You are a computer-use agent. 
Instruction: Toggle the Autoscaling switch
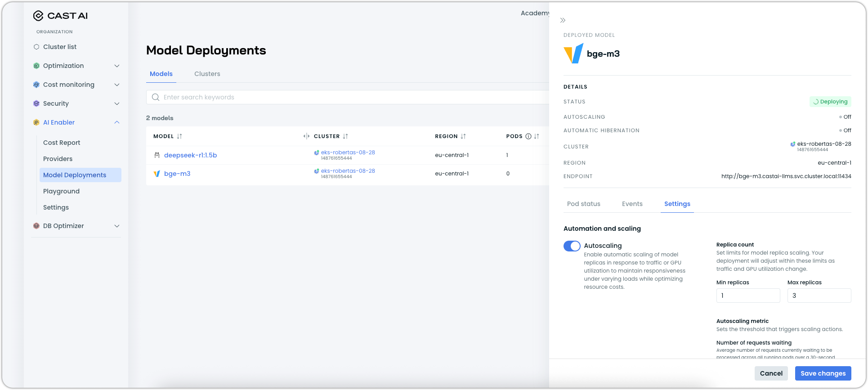point(572,246)
